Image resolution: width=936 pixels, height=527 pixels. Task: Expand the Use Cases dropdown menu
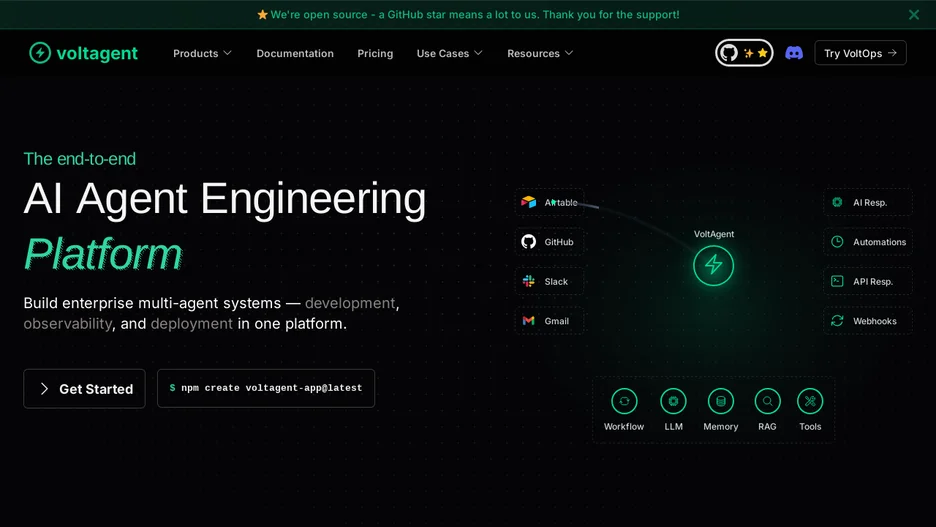(x=449, y=53)
